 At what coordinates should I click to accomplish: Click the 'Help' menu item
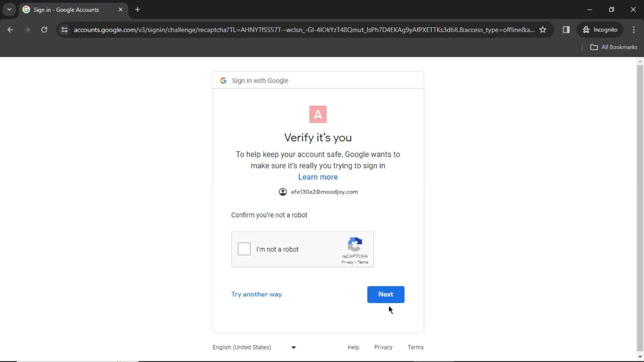click(x=354, y=347)
